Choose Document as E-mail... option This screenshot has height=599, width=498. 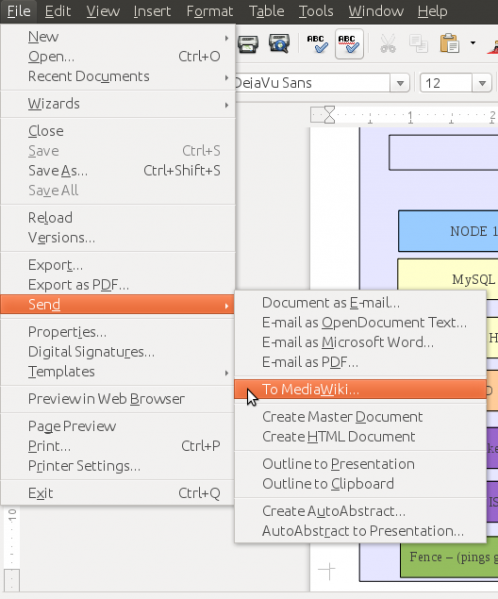pos(361,303)
